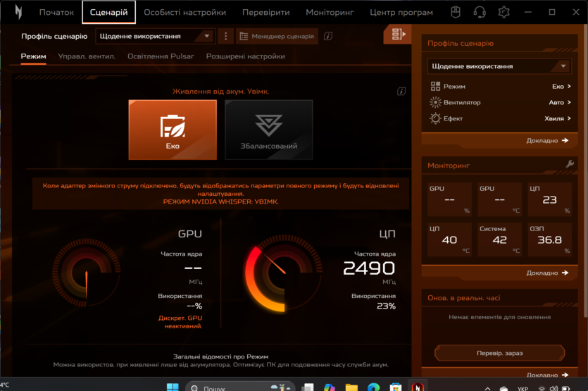
Task: Open the support headset icon
Action: [x=480, y=13]
